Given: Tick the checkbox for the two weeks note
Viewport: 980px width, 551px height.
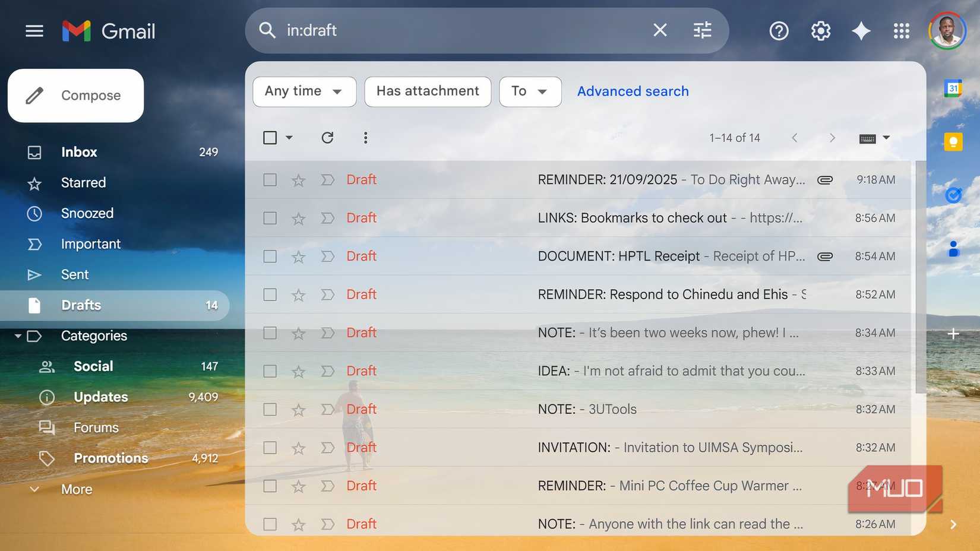Looking at the screenshot, I should coord(270,333).
